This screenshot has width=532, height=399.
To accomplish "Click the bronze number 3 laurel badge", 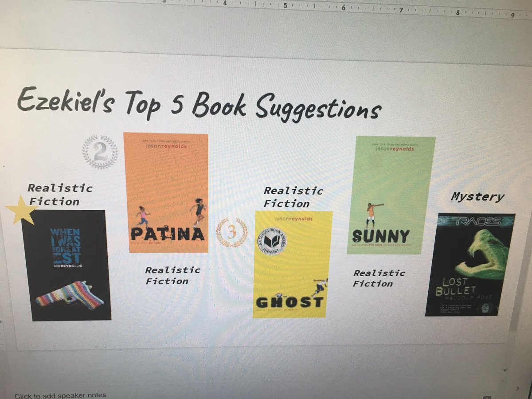I will (231, 233).
